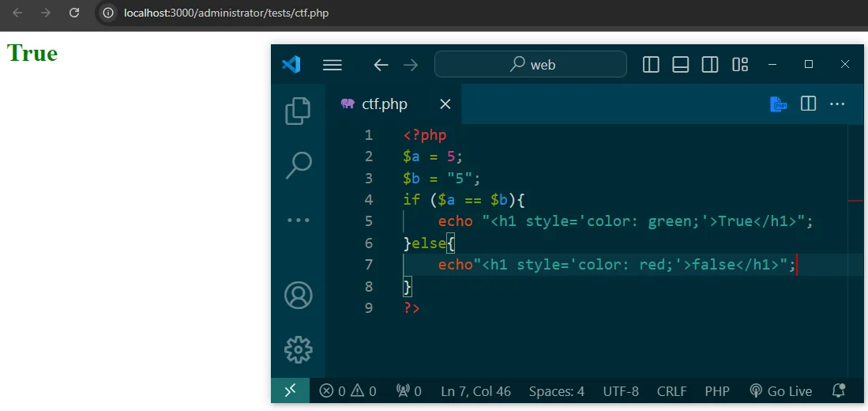Screen dimensions: 868x411
Task: Customize editor layout
Action: click(740, 65)
